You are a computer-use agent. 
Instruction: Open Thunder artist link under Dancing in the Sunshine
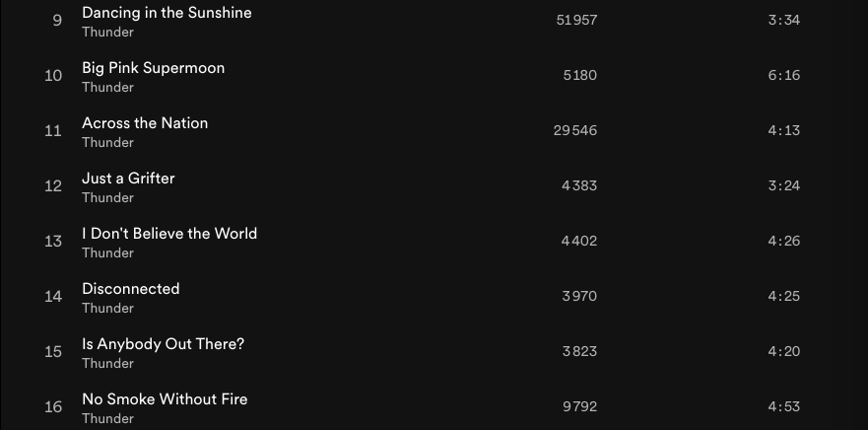(107, 33)
